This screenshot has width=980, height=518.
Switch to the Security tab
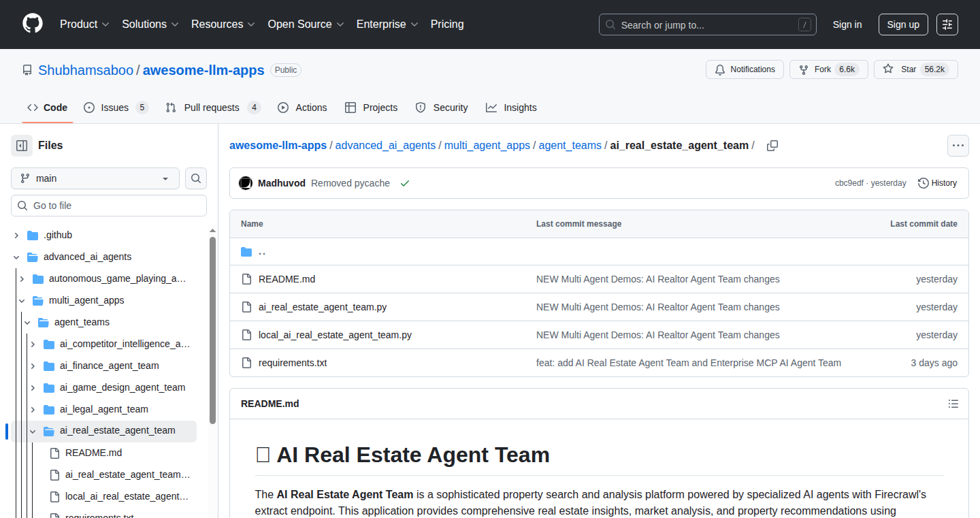click(x=442, y=108)
